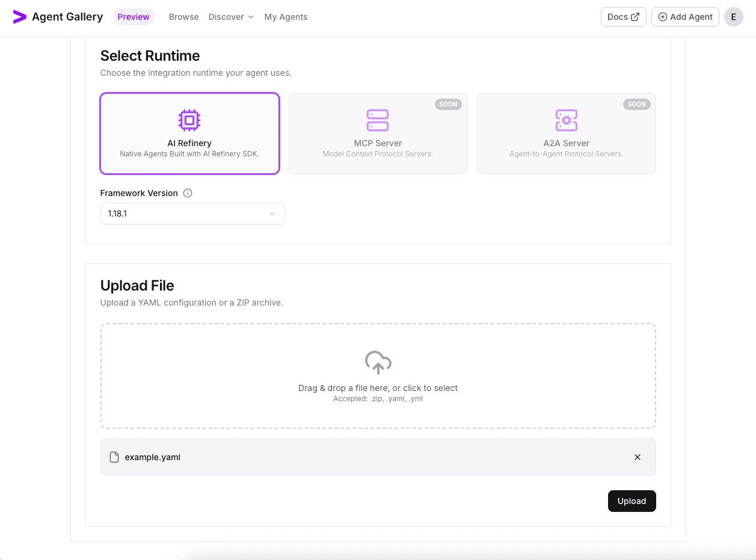756x560 pixels.
Task: Open the Framework Version dropdown
Action: (192, 214)
